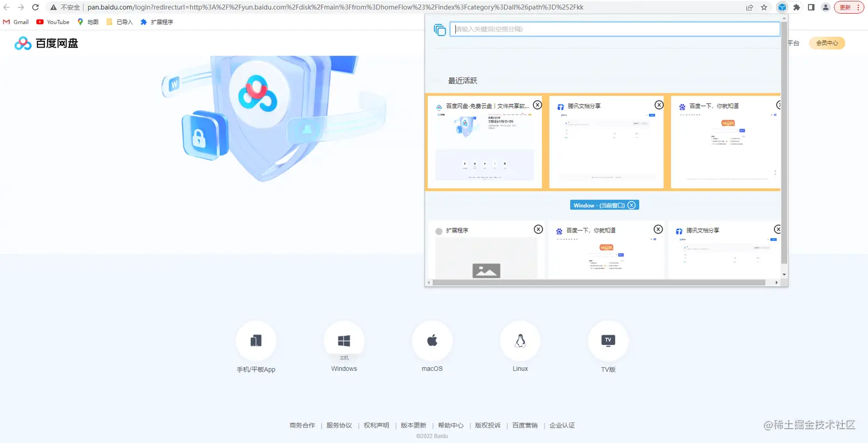
Task: Open the 权利声明 footer link
Action: (x=377, y=425)
